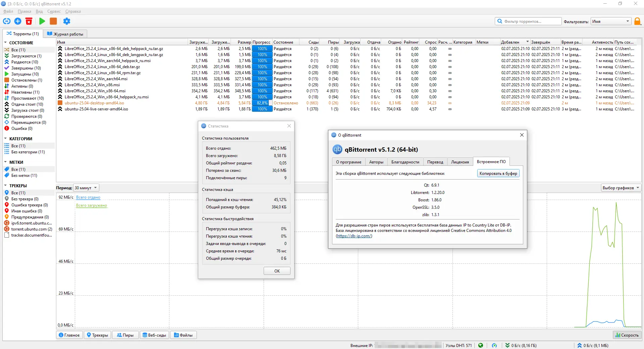Click the orange stop torrents icon
This screenshot has width=644, height=349.
(x=53, y=21)
